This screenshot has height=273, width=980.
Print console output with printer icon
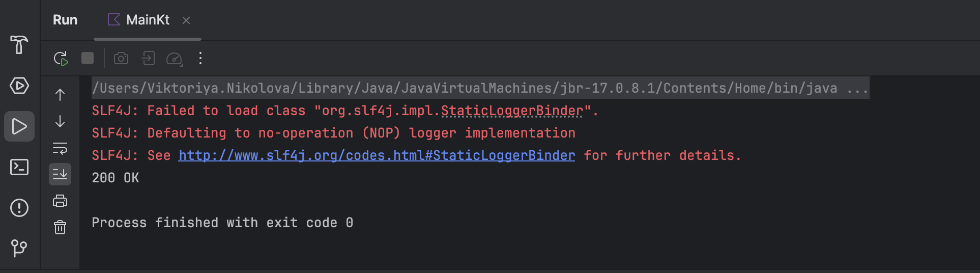tap(60, 201)
